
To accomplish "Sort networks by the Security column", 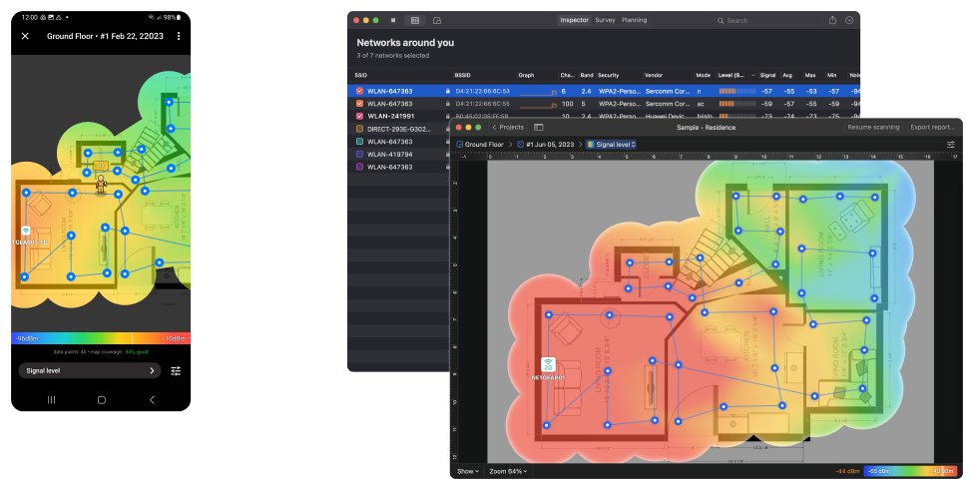I will [608, 76].
